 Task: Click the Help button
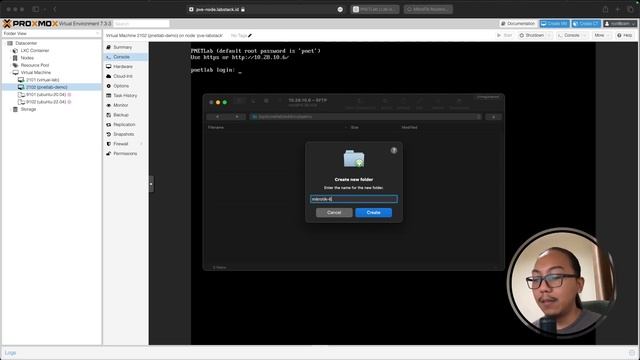pyautogui.click(x=624, y=36)
